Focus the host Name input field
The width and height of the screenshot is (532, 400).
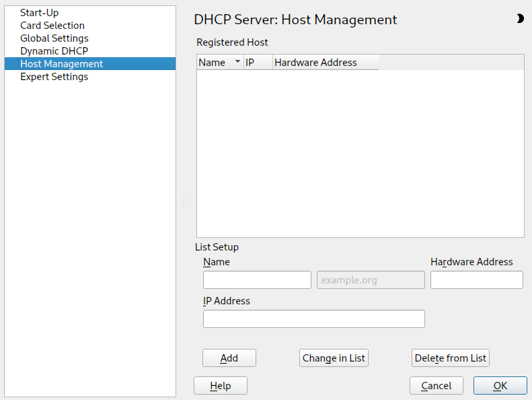pyautogui.click(x=257, y=280)
